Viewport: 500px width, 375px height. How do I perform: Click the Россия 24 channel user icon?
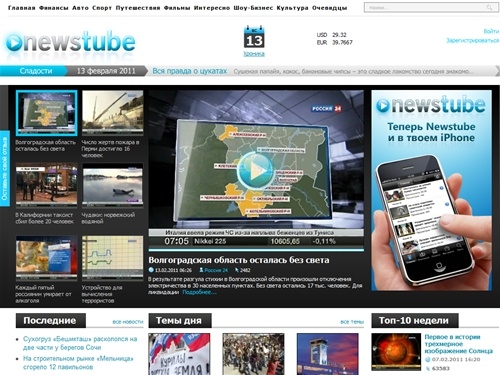[x=201, y=270]
